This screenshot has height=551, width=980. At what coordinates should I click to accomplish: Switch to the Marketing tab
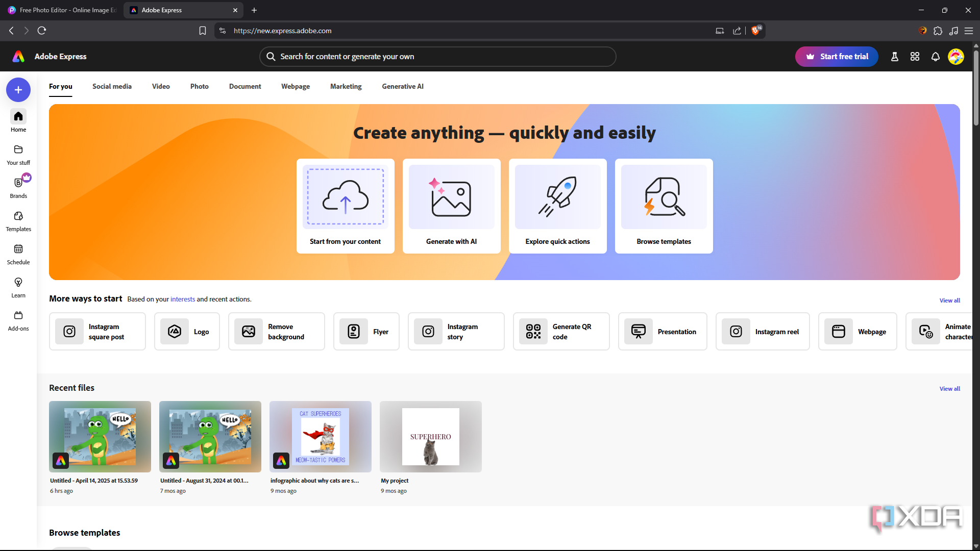346,86
